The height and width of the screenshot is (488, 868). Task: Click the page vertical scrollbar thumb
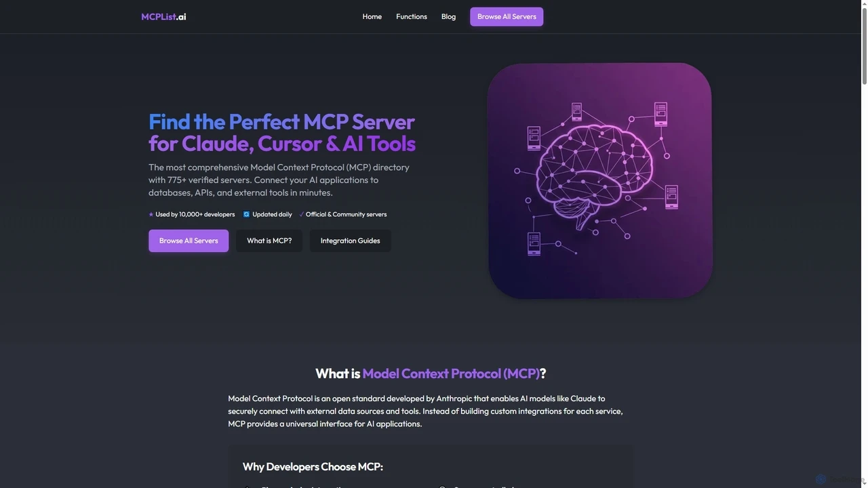[864, 46]
